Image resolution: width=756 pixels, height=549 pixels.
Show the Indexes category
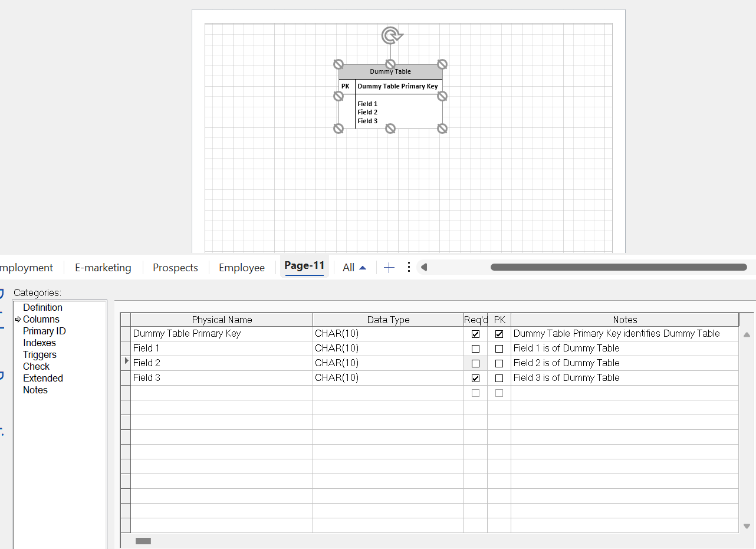(40, 343)
